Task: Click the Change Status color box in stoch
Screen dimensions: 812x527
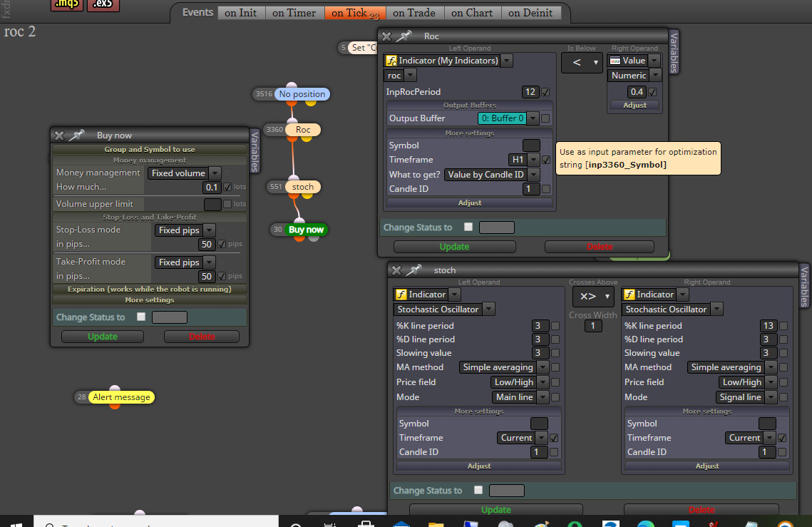Action: [x=506, y=490]
